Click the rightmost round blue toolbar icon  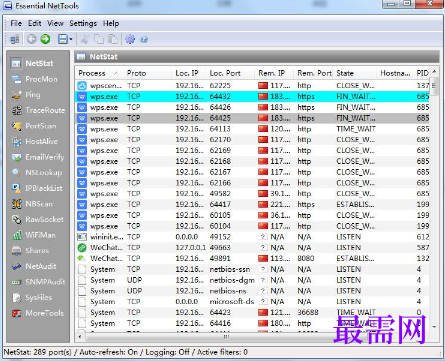(144, 40)
